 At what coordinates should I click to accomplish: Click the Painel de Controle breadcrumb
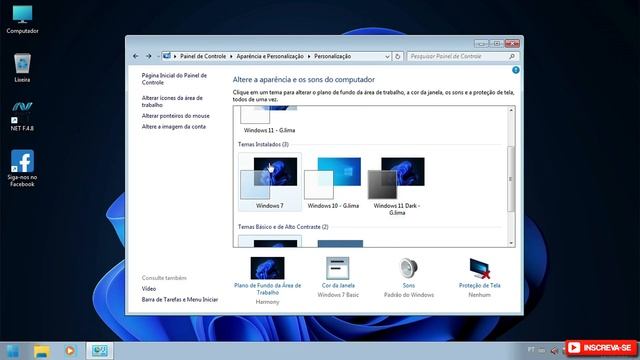203,56
